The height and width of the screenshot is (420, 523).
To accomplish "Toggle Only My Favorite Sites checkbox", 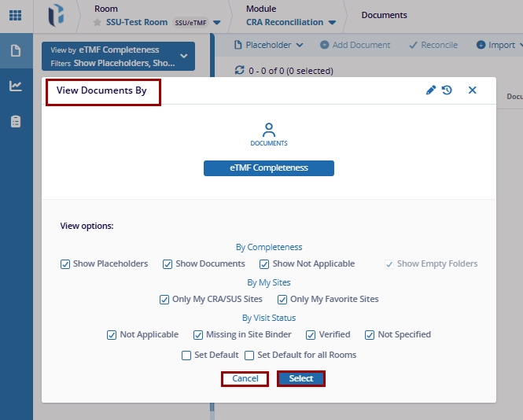I will pos(282,300).
